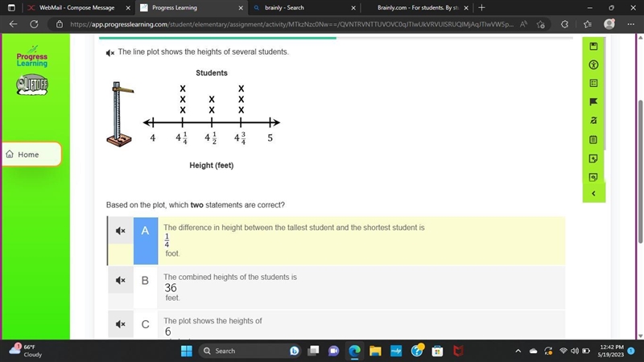Viewport: 644px width, 362px height.
Task: Open a new browser tab
Action: (481, 8)
